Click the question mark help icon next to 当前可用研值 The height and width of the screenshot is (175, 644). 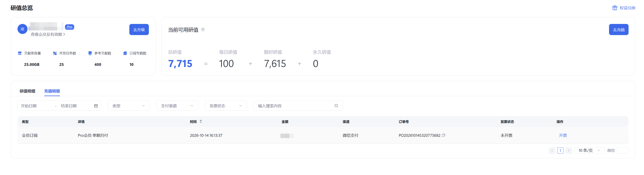tap(203, 30)
